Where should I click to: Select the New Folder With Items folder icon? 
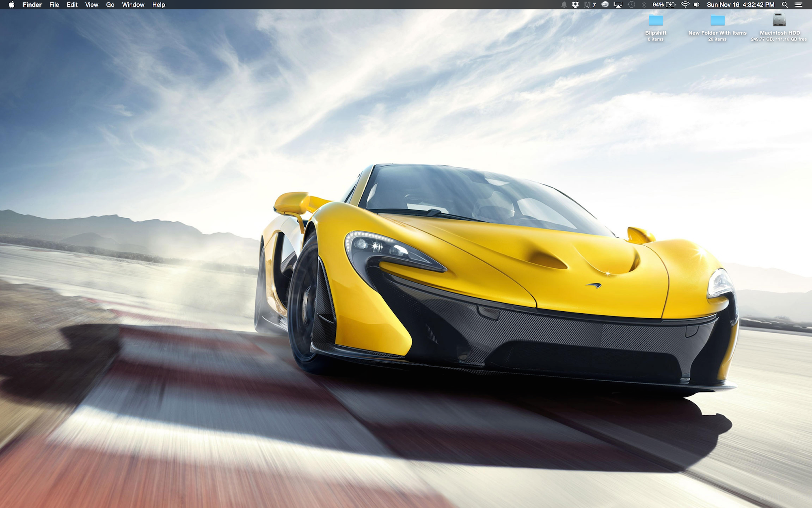(x=717, y=20)
